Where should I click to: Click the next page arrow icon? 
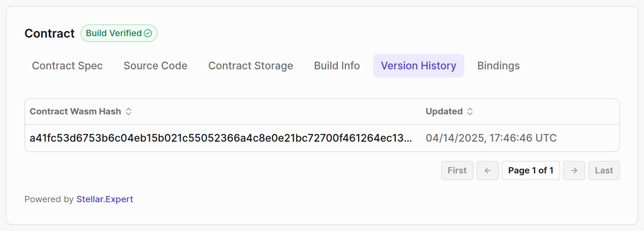(x=574, y=170)
